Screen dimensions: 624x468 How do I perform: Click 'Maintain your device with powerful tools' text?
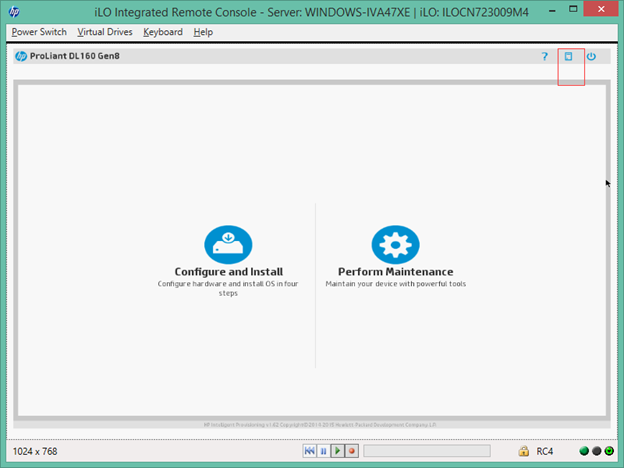(396, 284)
